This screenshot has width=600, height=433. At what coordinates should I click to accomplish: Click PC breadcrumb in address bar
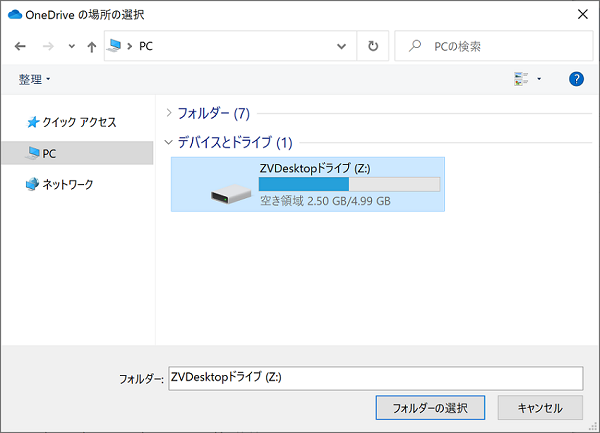pos(146,46)
